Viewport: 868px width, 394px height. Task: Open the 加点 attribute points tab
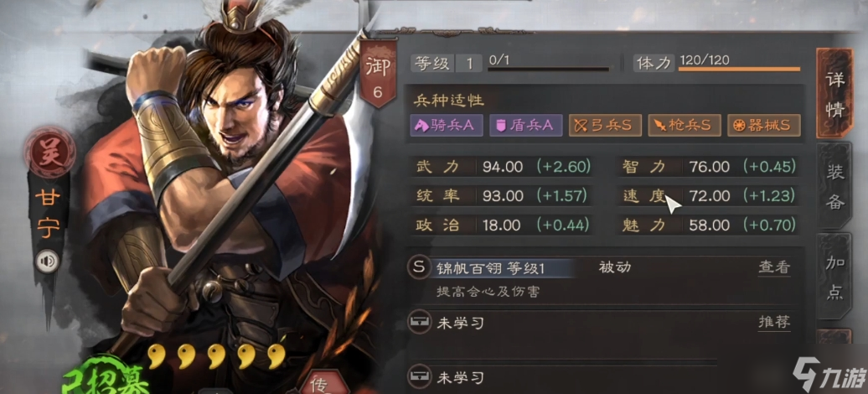pos(834,277)
